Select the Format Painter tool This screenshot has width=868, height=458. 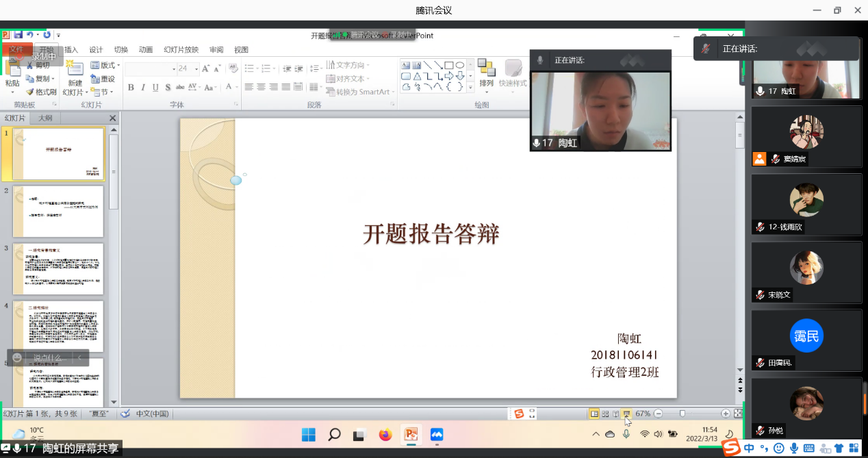click(41, 92)
